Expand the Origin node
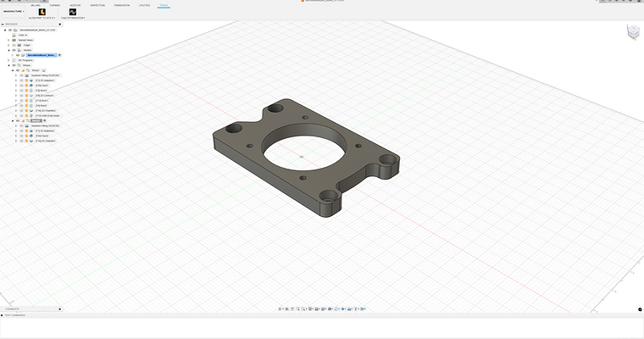Image resolution: width=644 pixels, height=339 pixels. [8, 45]
